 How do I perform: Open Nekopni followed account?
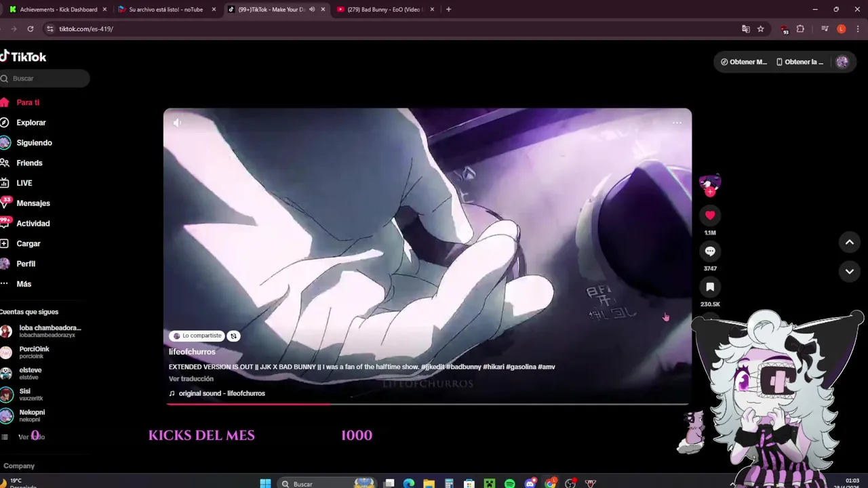(23, 415)
